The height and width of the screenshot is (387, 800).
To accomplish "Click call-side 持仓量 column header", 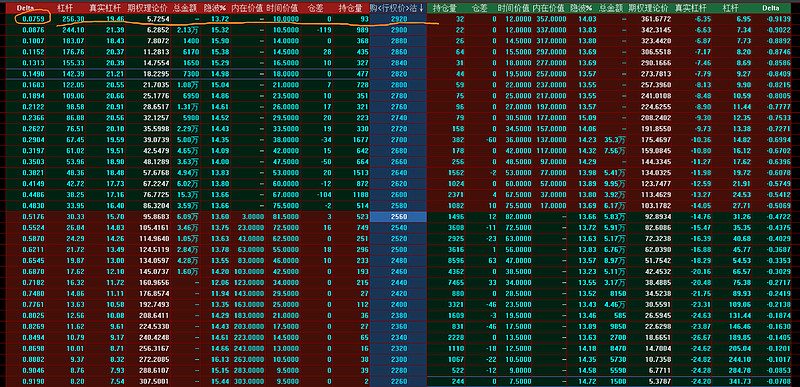I will (351, 8).
